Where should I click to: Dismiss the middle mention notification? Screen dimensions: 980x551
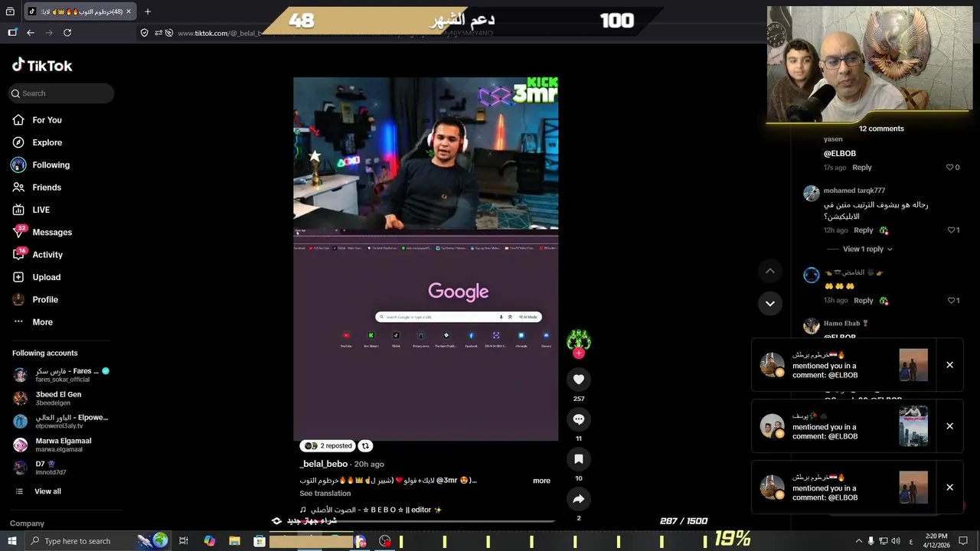949,426
